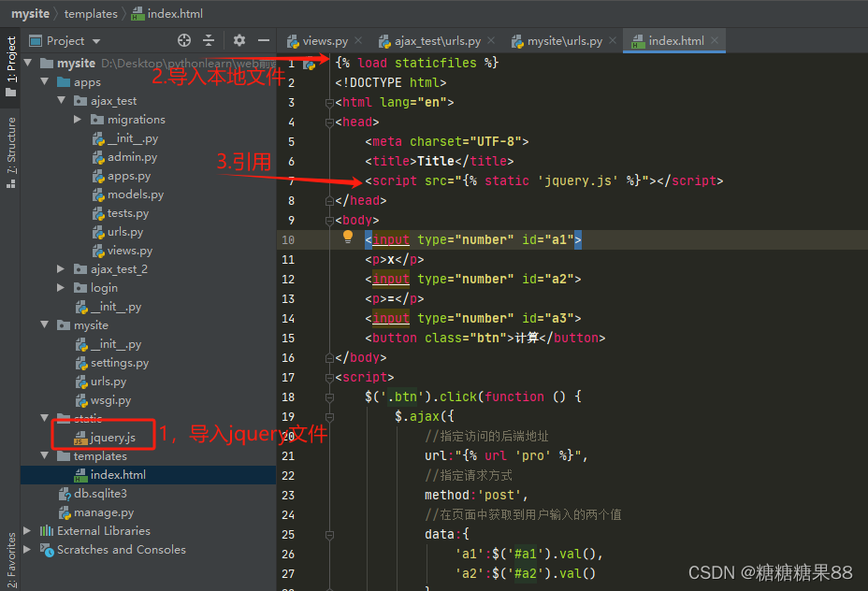The image size is (868, 591).
Task: Fold the body tag at line 9
Action: pyautogui.click(x=329, y=221)
